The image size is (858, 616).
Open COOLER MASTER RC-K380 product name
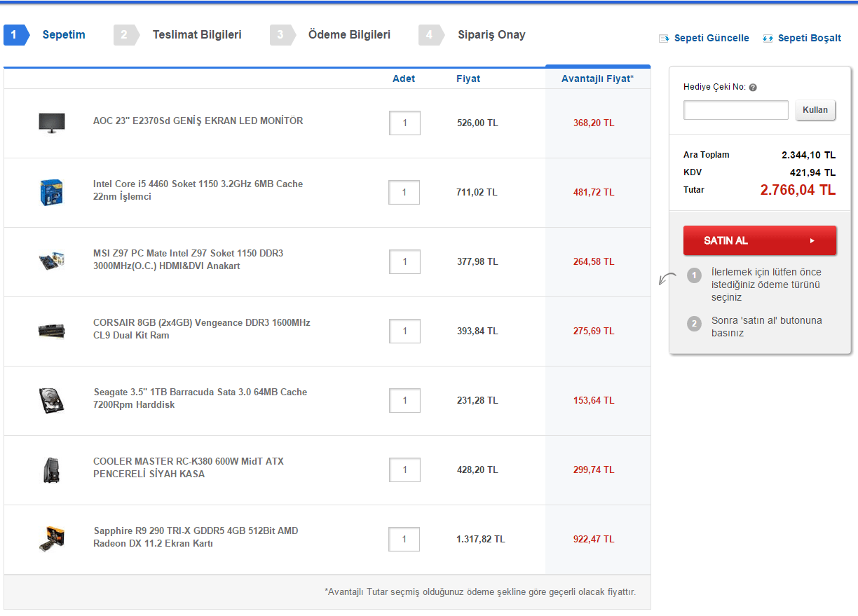(x=189, y=468)
